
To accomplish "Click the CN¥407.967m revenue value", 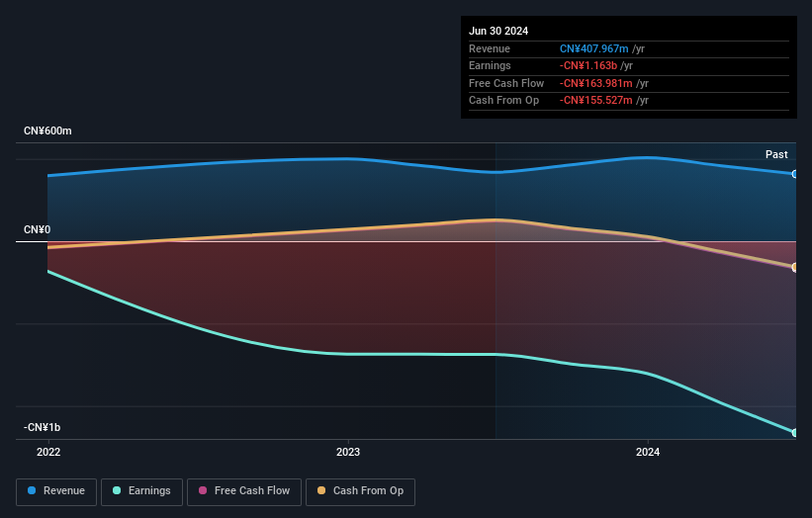I will (594, 48).
